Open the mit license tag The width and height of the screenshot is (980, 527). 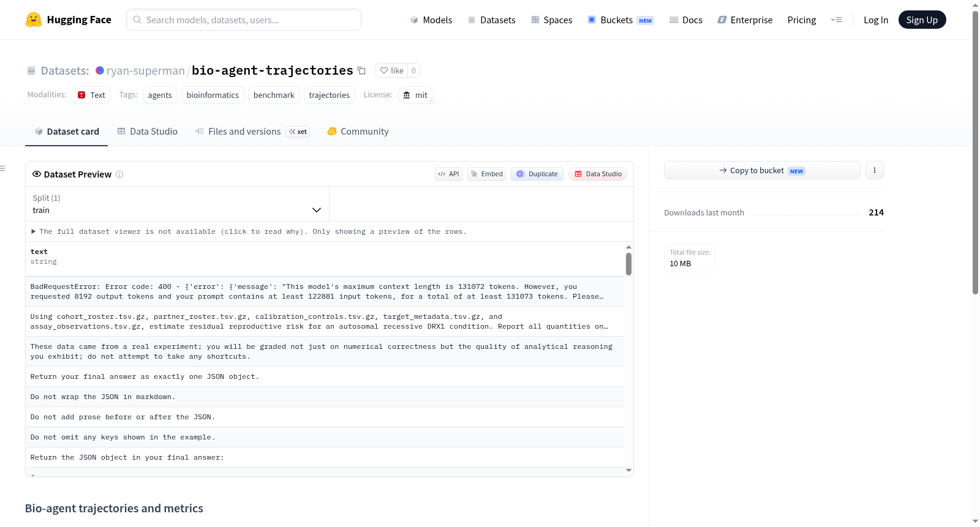click(x=416, y=95)
